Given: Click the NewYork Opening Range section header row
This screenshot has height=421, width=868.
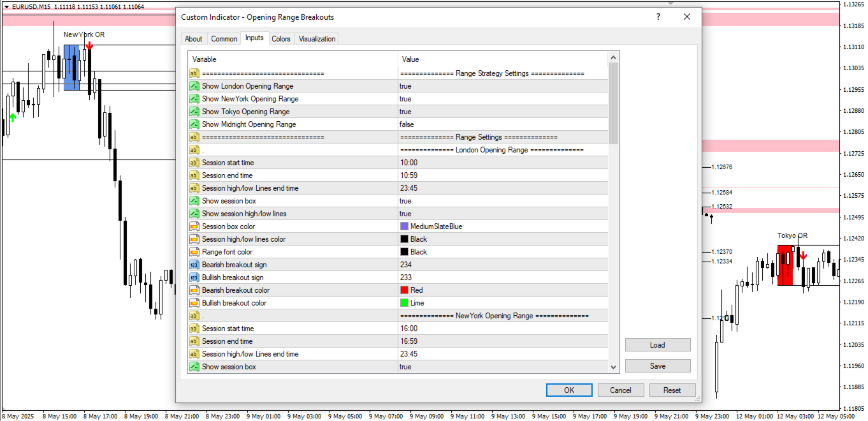Looking at the screenshot, I should pos(398,316).
